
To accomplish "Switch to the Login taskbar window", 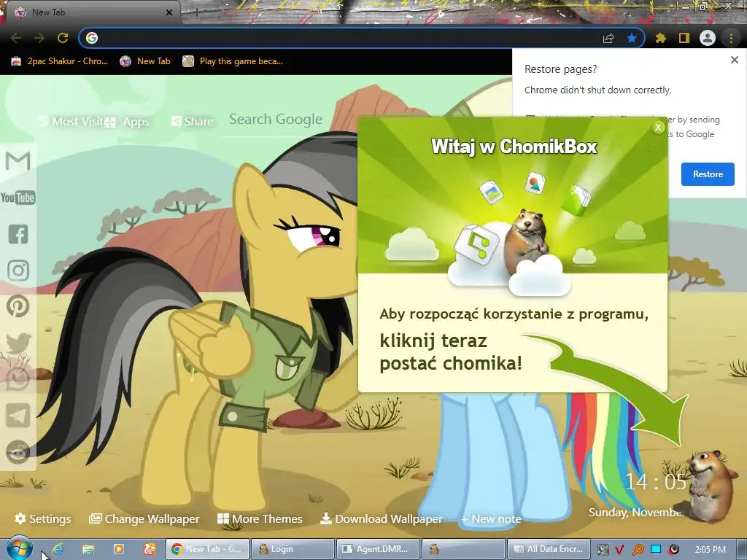I will tap(293, 549).
